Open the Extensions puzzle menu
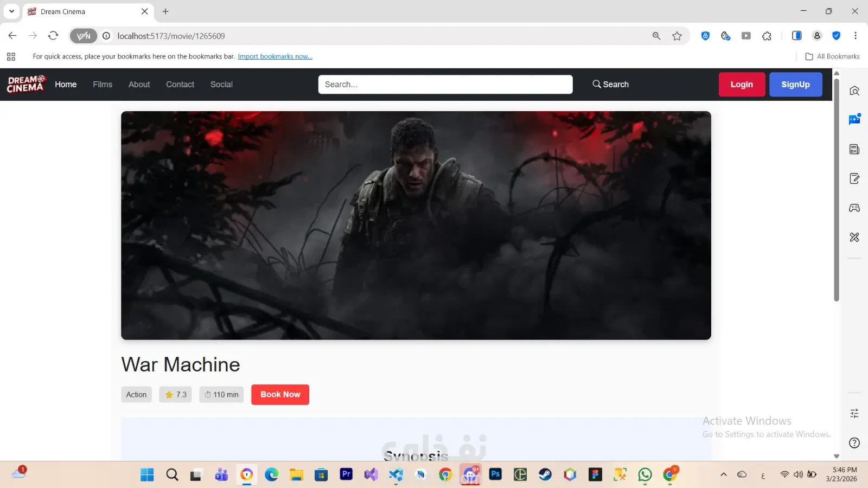The image size is (868, 488). pos(767,36)
